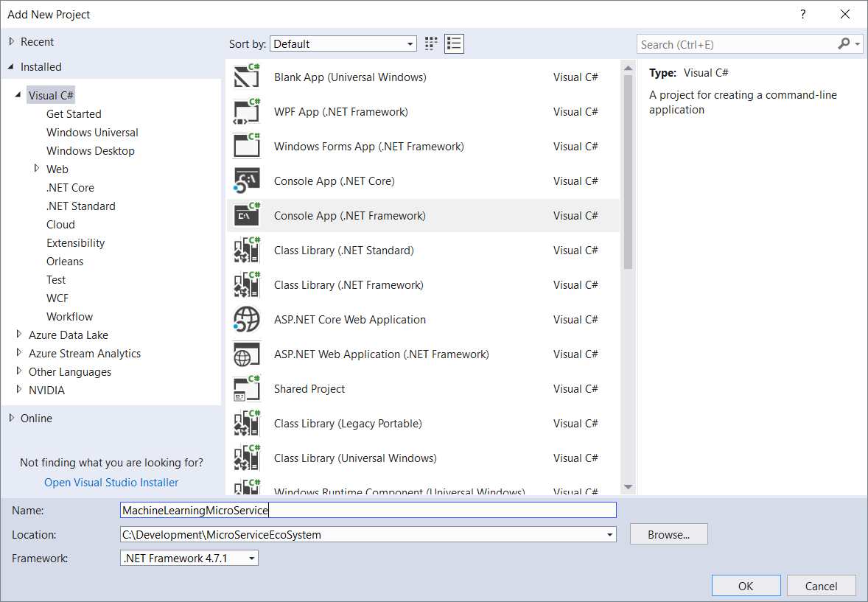Screen dimensions: 868x602
Task: Select the Class Library (Legacy Portable) label
Action: pyautogui.click(x=349, y=424)
